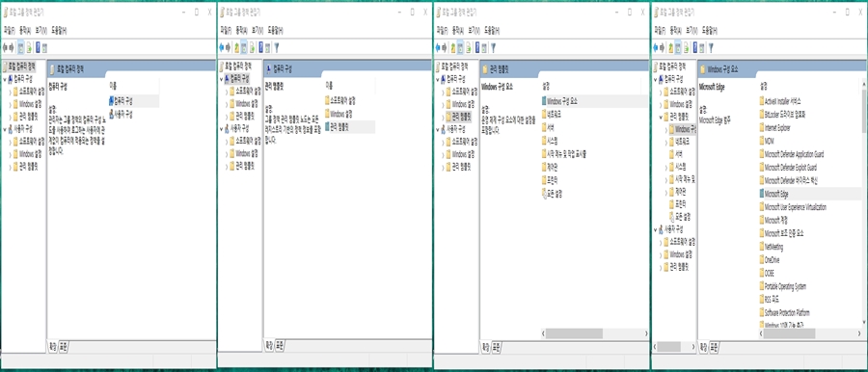
Task: Toggle action pane icon in 로컬 컴퓨터 정책 window
Action: 44,47
